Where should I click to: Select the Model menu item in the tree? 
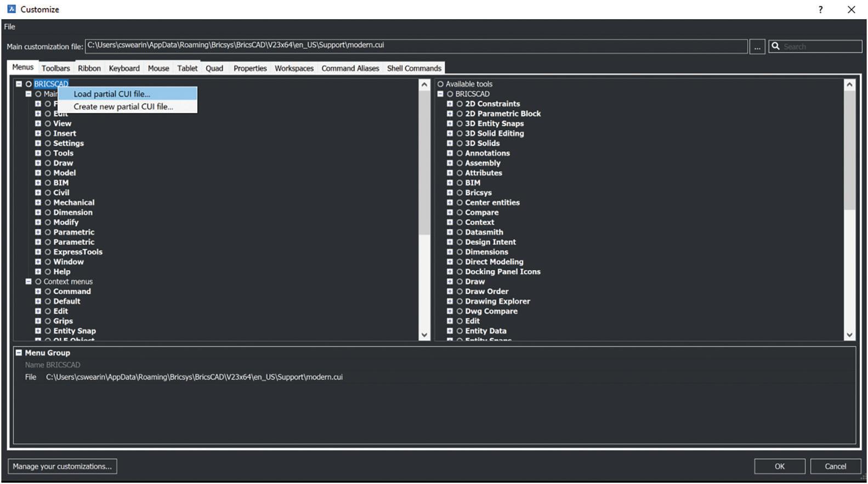tap(64, 173)
